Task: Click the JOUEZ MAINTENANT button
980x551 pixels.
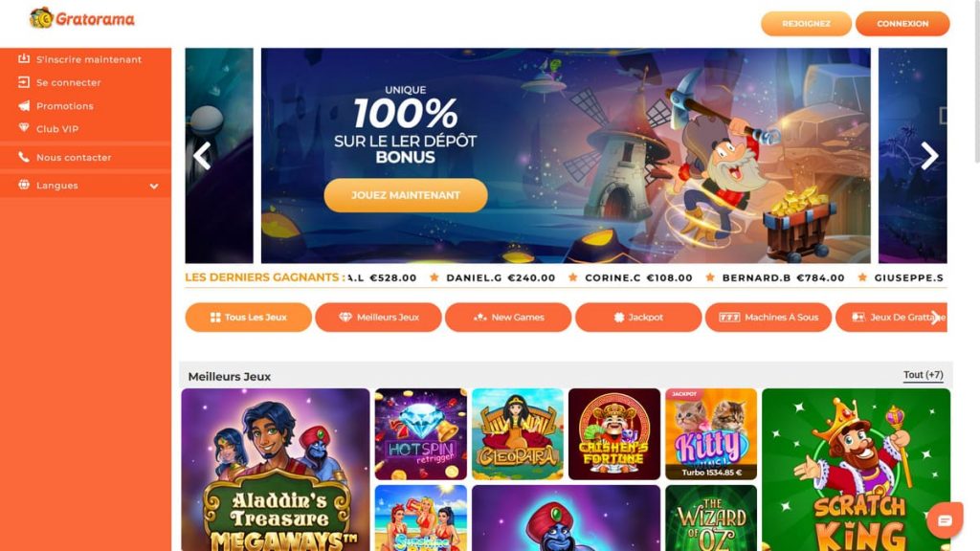Action: 406,195
